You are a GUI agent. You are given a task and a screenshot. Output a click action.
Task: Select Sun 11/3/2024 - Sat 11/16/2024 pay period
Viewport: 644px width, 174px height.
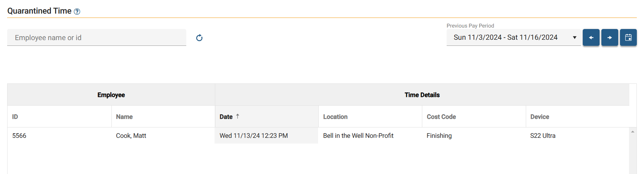tap(505, 37)
